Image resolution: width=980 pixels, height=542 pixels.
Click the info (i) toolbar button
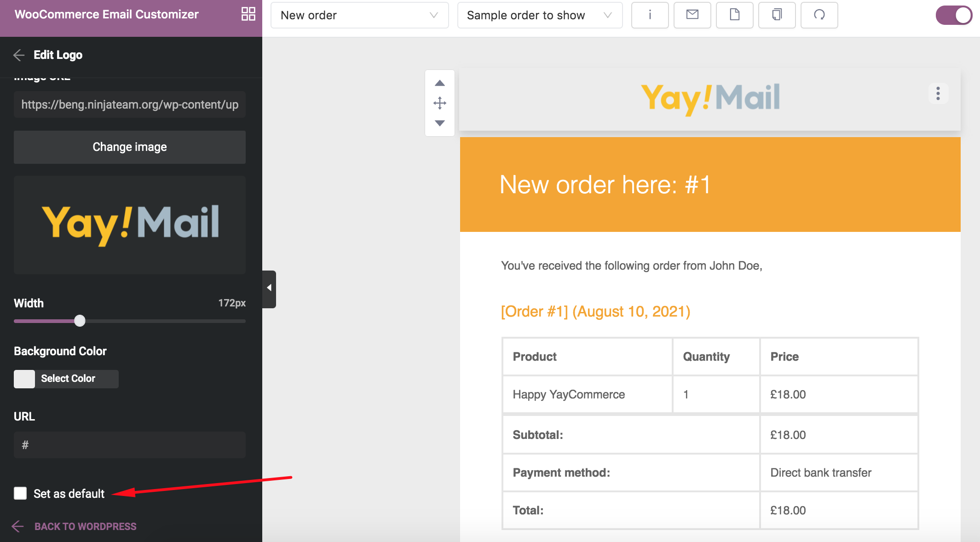650,15
